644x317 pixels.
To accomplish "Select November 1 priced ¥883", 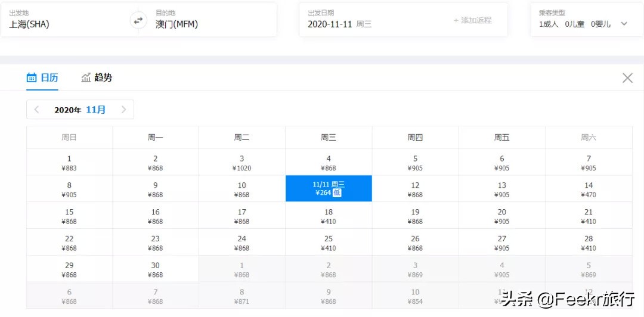I will (69, 162).
